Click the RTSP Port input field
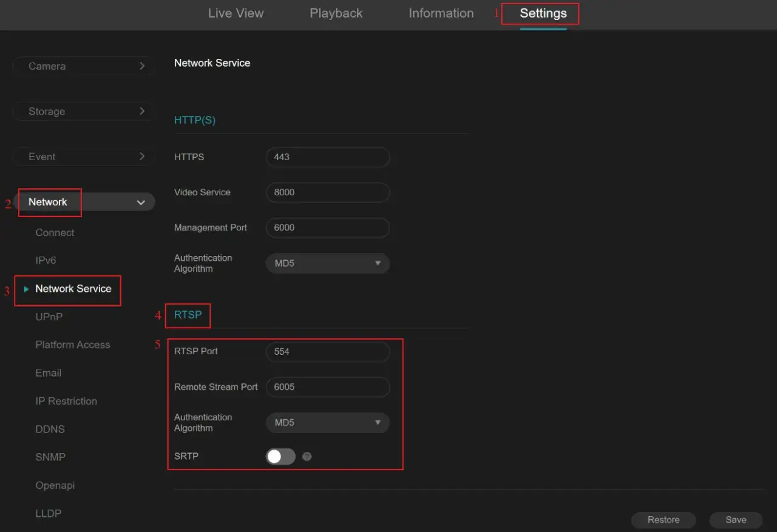777x532 pixels. click(327, 352)
